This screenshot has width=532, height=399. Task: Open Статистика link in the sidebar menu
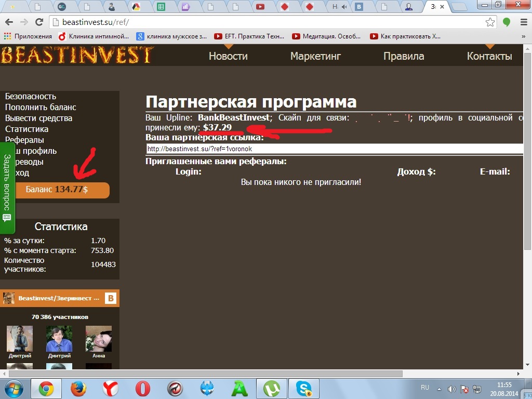point(27,129)
